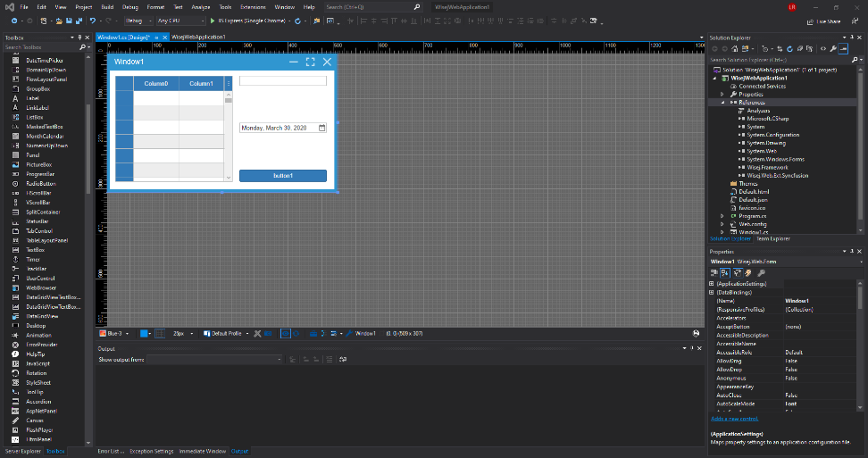The width and height of the screenshot is (868, 458).
Task: Click the Save All toolbar icon
Action: (x=79, y=21)
